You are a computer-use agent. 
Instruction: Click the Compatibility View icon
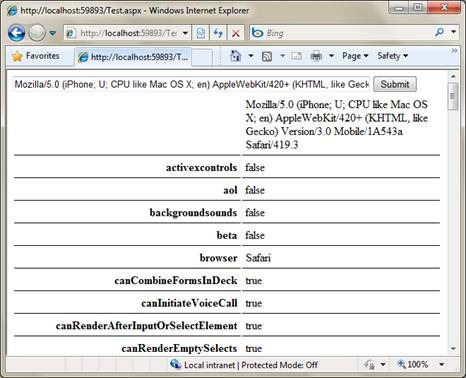coord(201,33)
